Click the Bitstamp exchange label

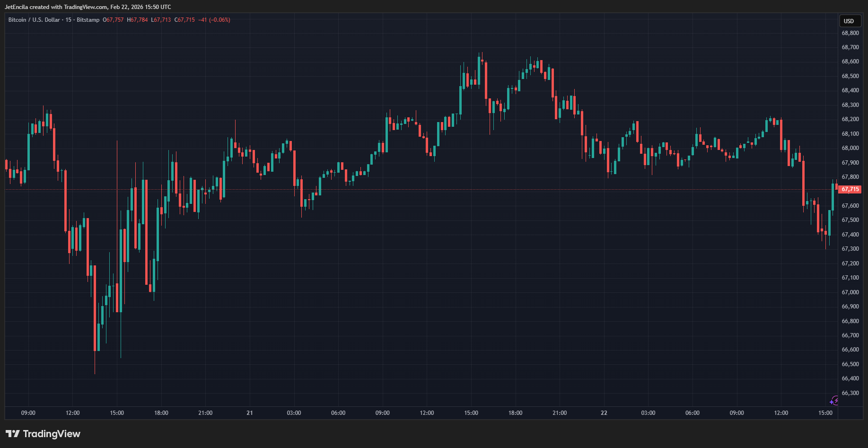coord(88,20)
